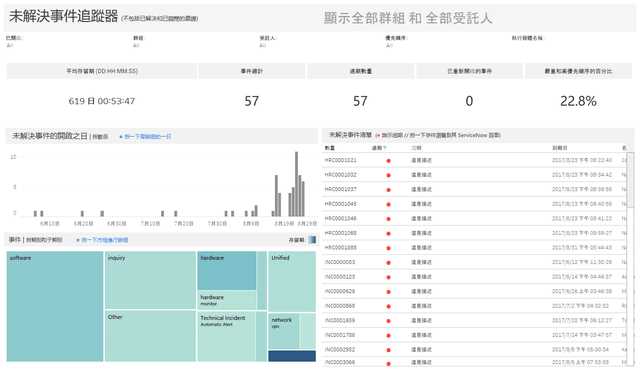Select the dark blue treemap block
Screen dimensions: 640x370
(292, 356)
